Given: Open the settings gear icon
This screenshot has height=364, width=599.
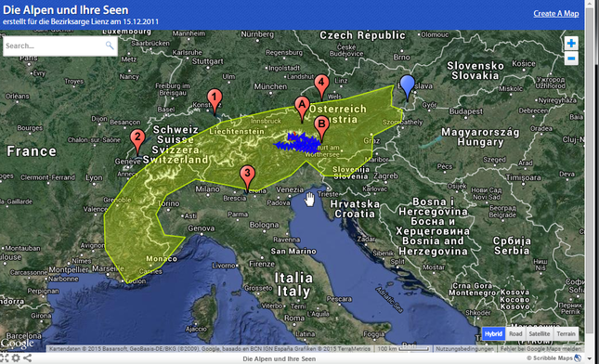Looking at the screenshot, I should [x=16, y=357].
